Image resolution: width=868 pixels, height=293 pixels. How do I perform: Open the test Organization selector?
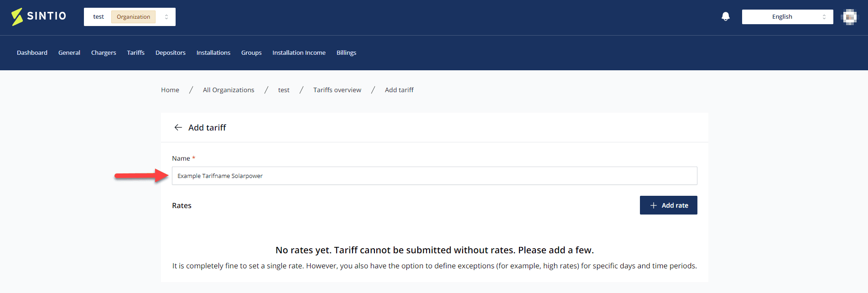coord(130,17)
